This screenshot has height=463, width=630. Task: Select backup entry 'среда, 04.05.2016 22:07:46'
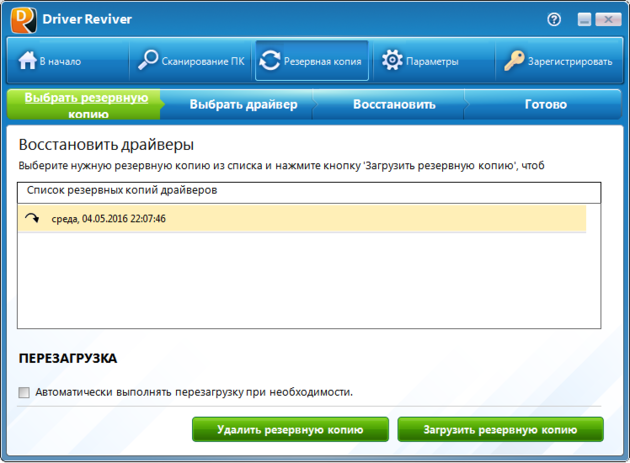108,219
